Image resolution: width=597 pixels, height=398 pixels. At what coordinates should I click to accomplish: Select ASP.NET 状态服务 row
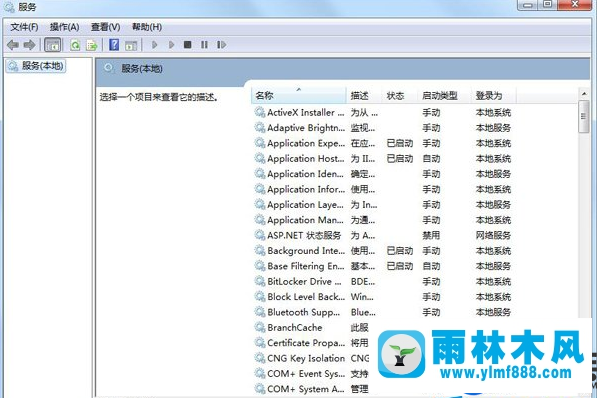tap(383, 235)
